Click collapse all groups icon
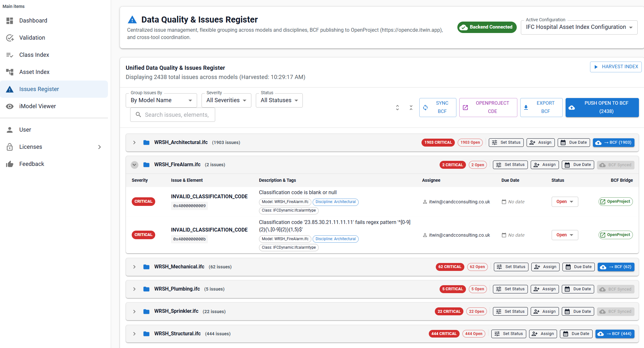The width and height of the screenshot is (644, 348). [x=411, y=108]
